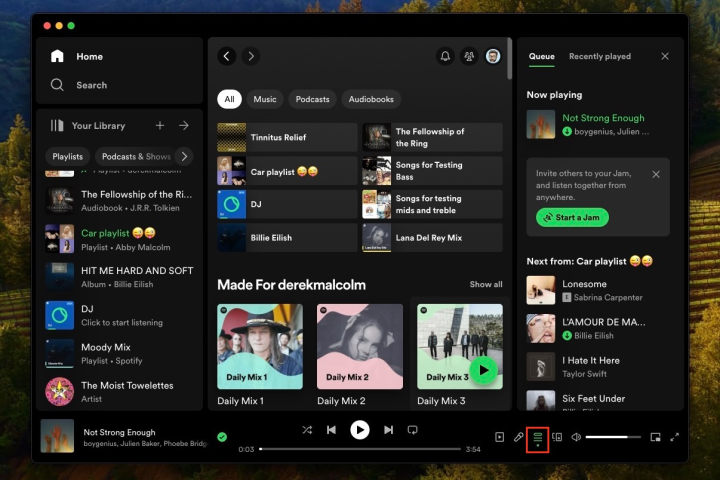Switch to the Recently played tab
Image resolution: width=720 pixels, height=480 pixels.
[x=600, y=56]
